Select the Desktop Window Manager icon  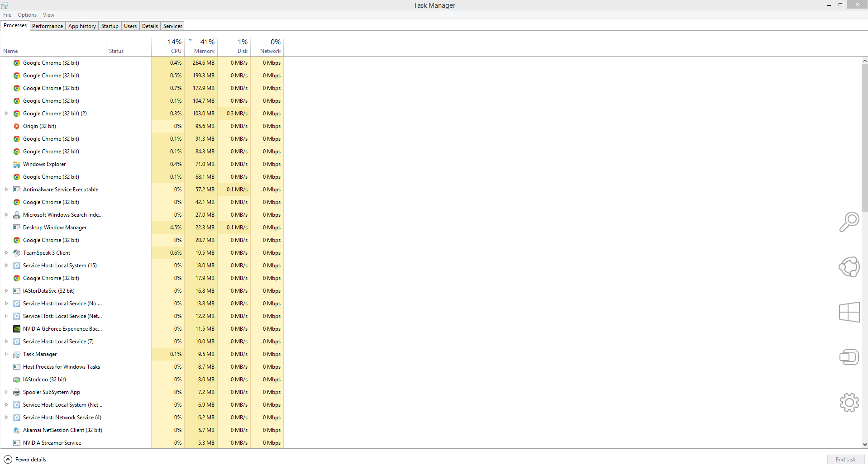point(17,228)
